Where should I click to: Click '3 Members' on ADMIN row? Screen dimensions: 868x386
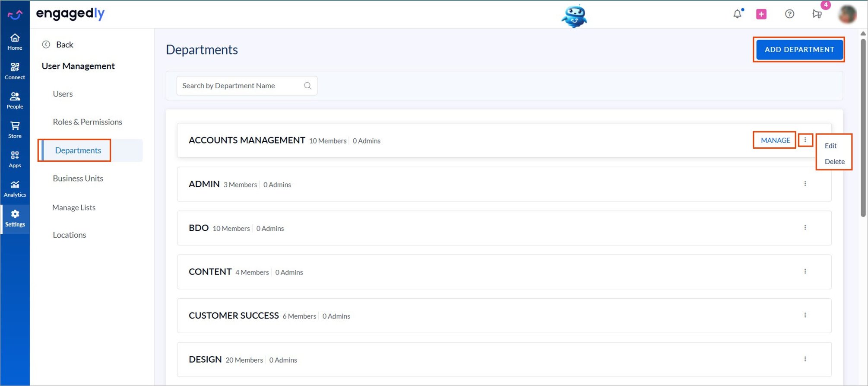(240, 185)
